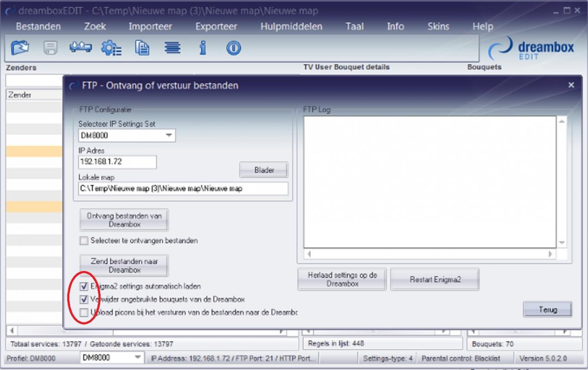Toggle 'Selecteer te ontvangen bestanden' checkbox

[x=84, y=240]
